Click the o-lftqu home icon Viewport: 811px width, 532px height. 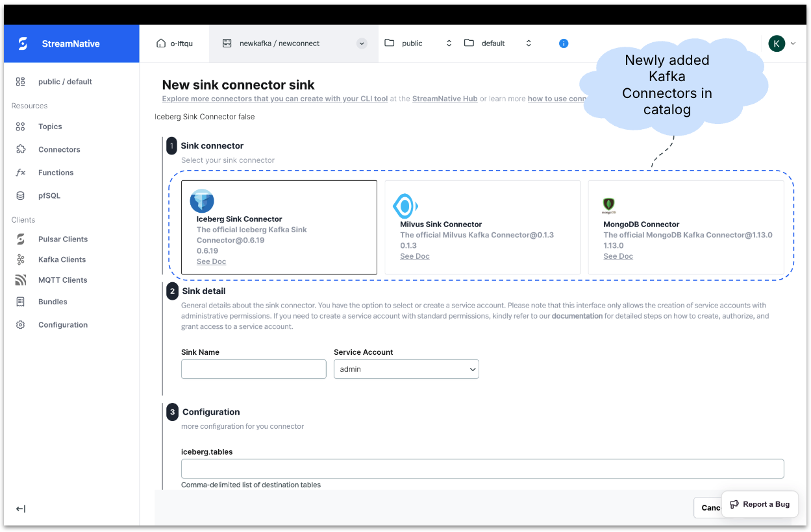(161, 43)
